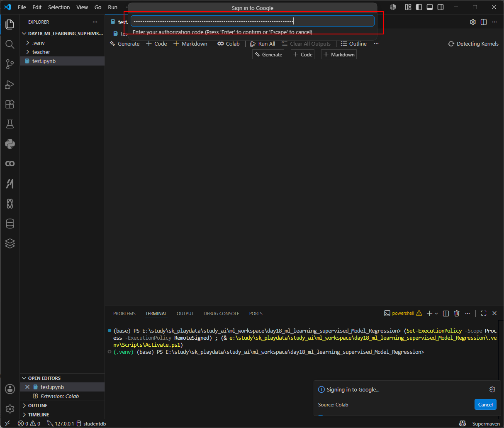Switch to the PROBLEMS tab
The image size is (504, 428).
[x=124, y=314]
